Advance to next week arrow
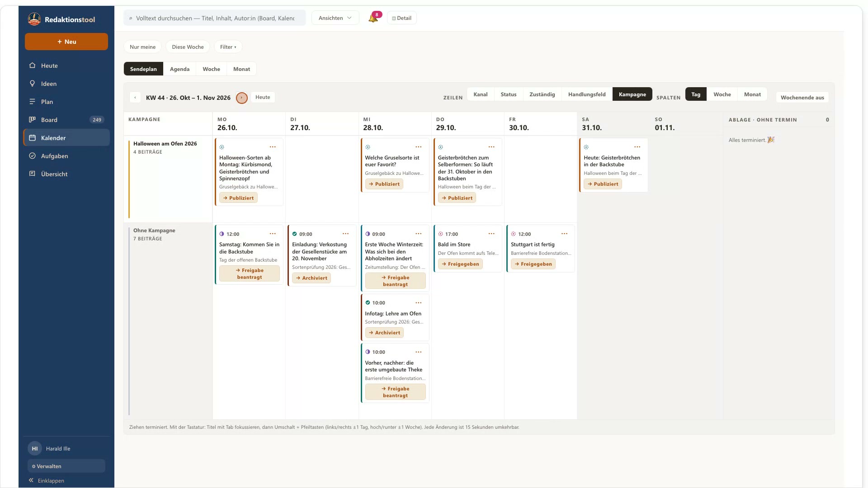The height and width of the screenshot is (488, 868). coord(242,98)
